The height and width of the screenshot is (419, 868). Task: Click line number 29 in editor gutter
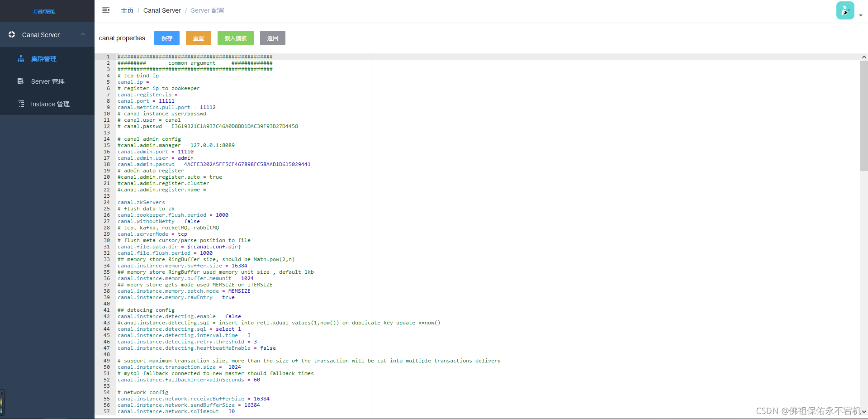click(107, 234)
